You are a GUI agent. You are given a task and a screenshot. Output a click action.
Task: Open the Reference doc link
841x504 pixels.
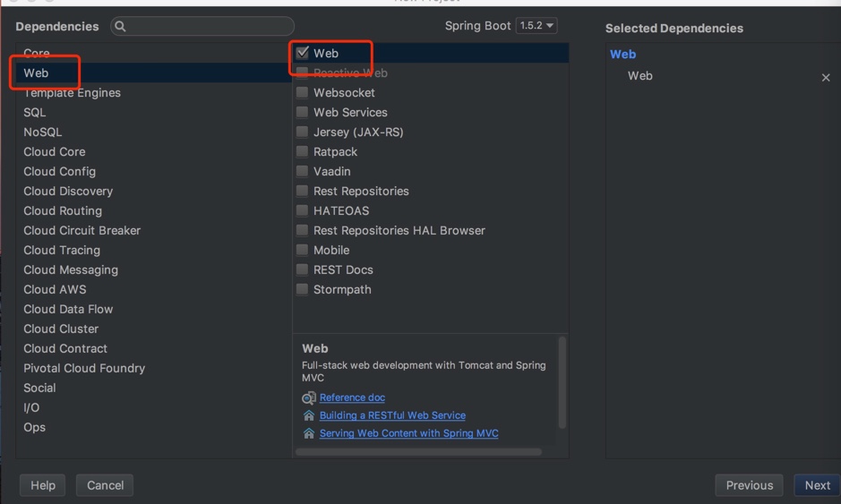352,397
